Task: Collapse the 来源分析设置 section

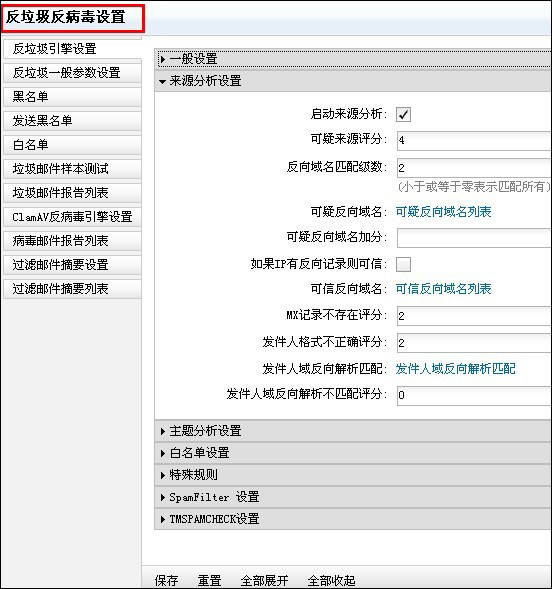Action: 353,81
